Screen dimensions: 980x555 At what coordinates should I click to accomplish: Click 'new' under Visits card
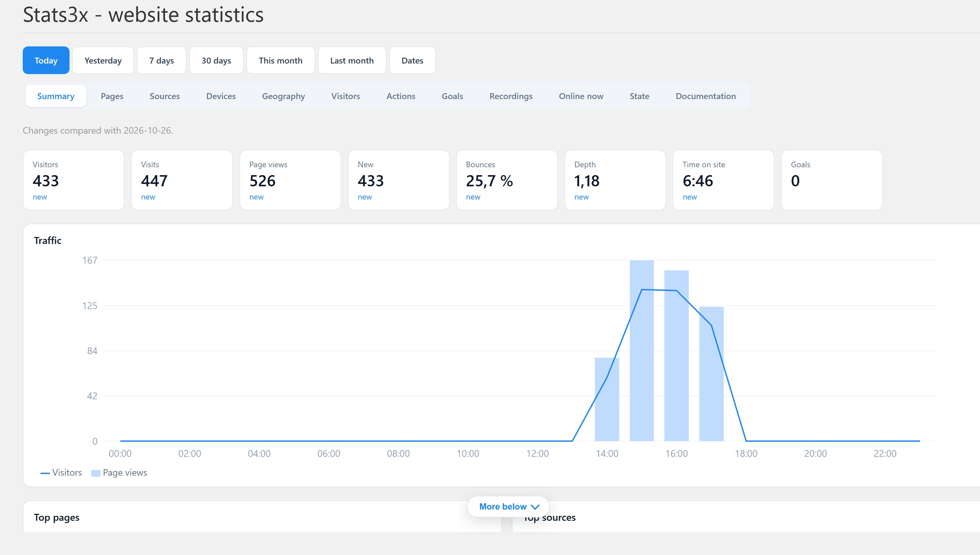[148, 197]
